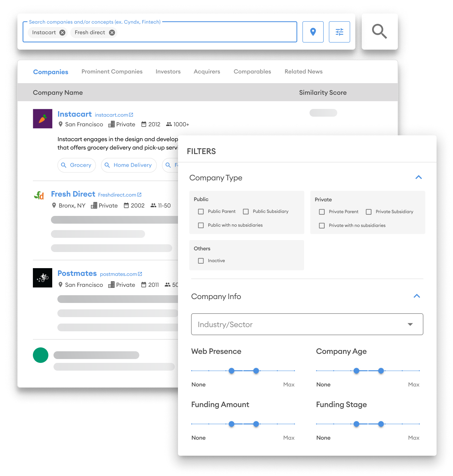Collapse the Company Type section
453x476 pixels.
419,177
